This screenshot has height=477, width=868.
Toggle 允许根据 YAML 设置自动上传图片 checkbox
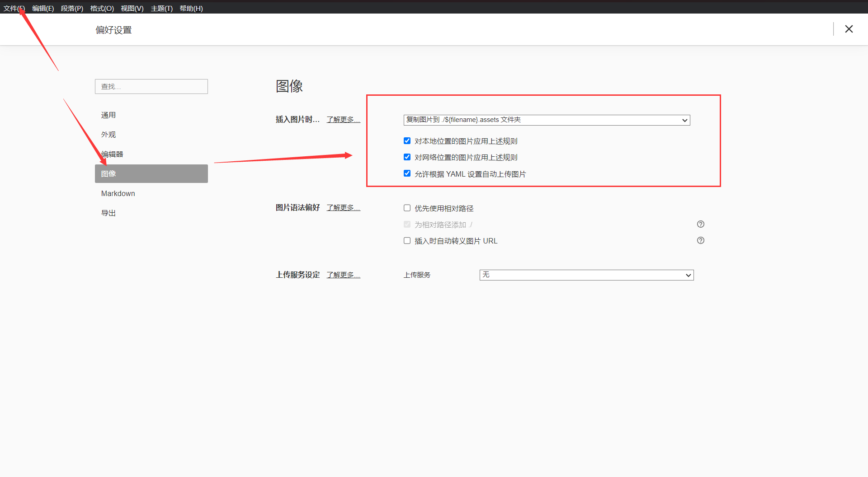[407, 173]
